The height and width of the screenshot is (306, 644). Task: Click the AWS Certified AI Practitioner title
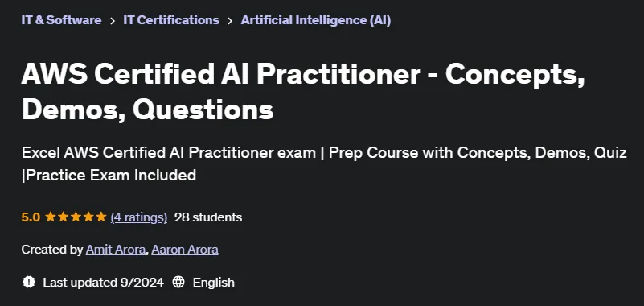303,92
